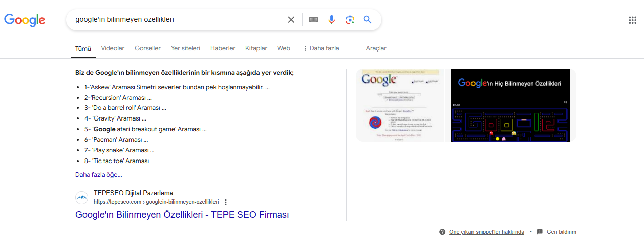Click the TEPESEO site favicon
Viewport: 644px width, 240px height.
[x=82, y=197]
